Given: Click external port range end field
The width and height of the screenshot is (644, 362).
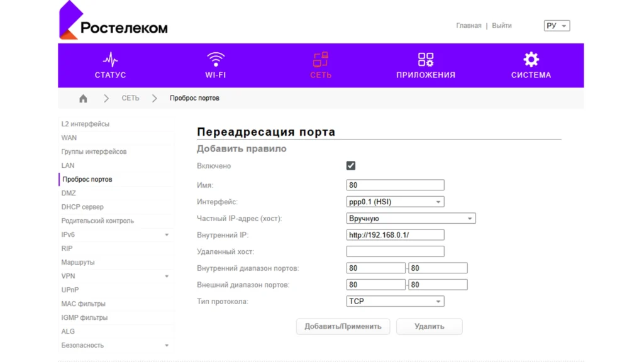Looking at the screenshot, I should click(x=438, y=285).
